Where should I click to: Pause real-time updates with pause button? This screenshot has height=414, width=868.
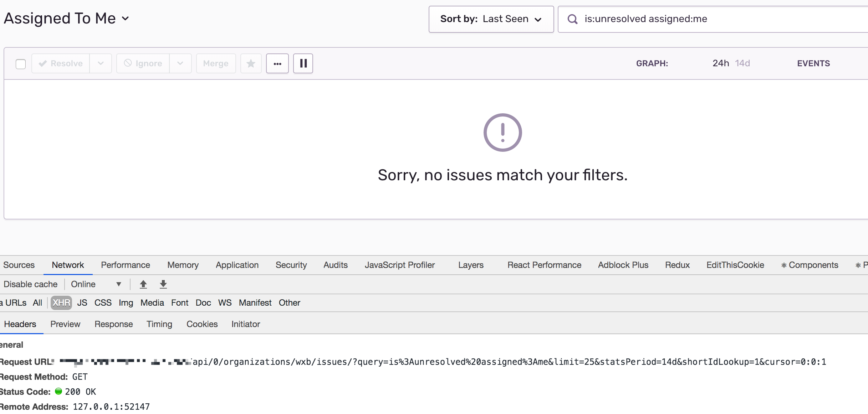point(303,63)
